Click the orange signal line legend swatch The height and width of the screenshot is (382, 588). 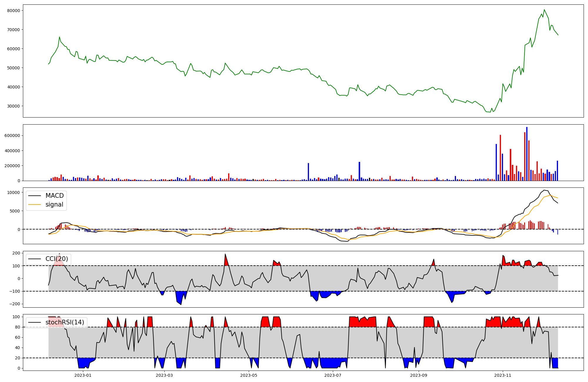[34, 205]
